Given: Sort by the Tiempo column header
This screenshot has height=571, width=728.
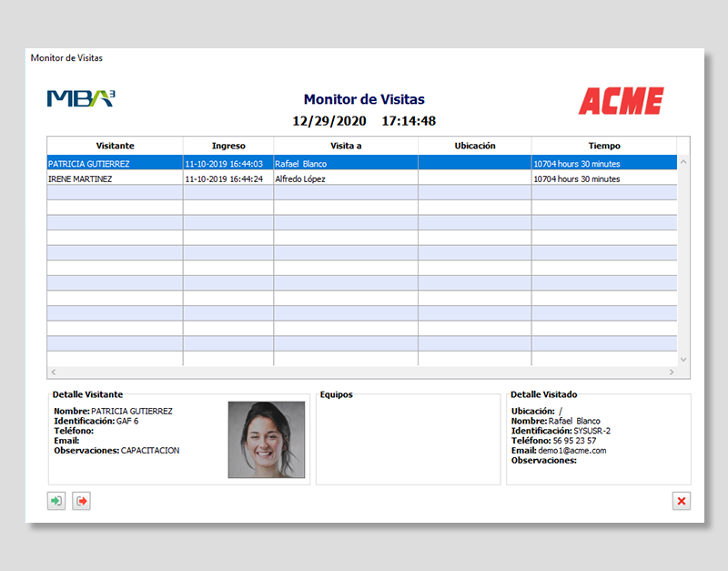Looking at the screenshot, I should (604, 146).
